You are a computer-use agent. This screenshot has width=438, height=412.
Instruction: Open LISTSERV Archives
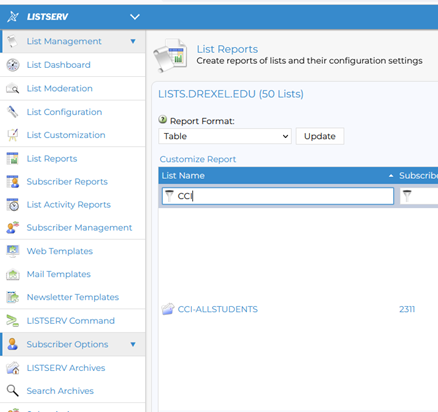(x=66, y=368)
